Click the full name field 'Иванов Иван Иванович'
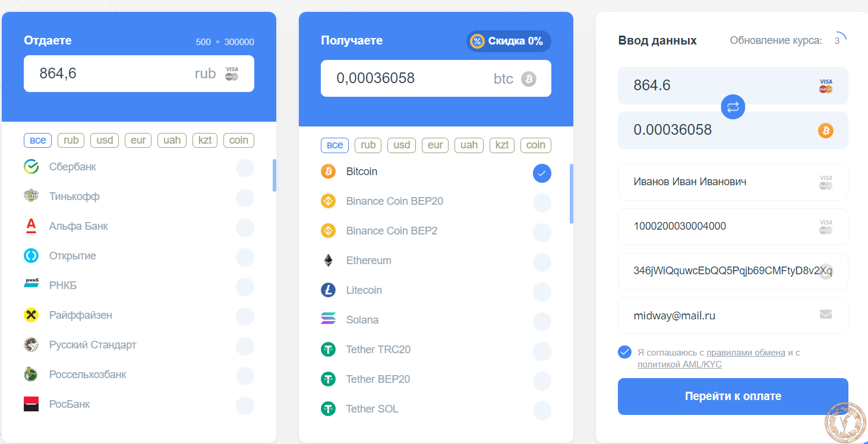 point(733,182)
